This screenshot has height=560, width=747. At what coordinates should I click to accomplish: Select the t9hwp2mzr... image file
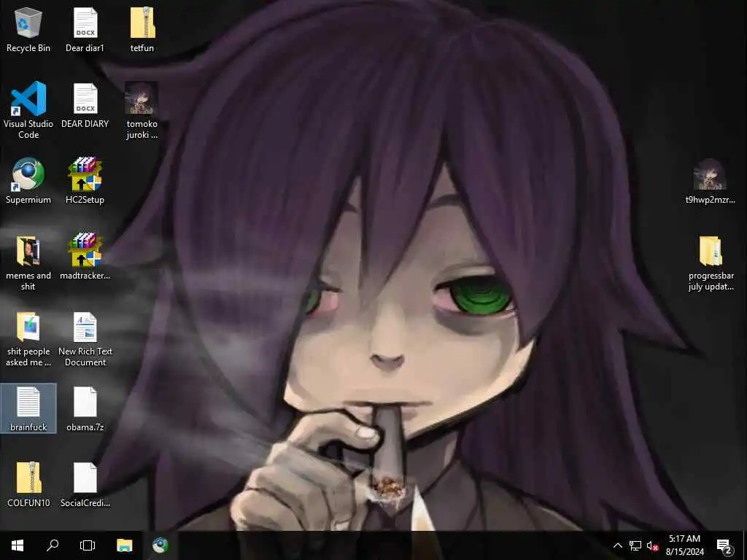tap(711, 181)
